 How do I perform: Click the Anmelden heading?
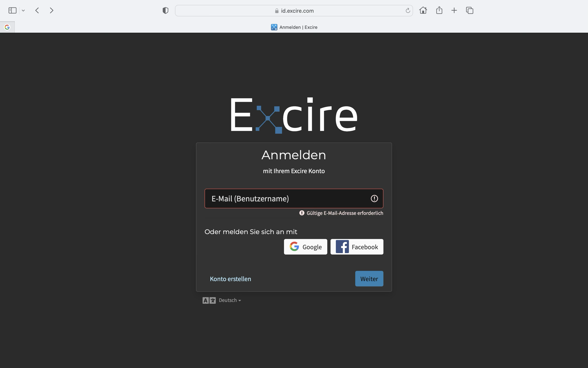pyautogui.click(x=294, y=155)
